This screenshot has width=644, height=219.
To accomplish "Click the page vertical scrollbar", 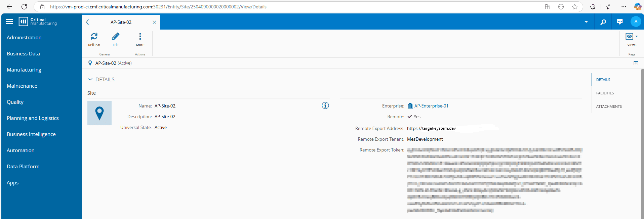I will tap(642, 144).
